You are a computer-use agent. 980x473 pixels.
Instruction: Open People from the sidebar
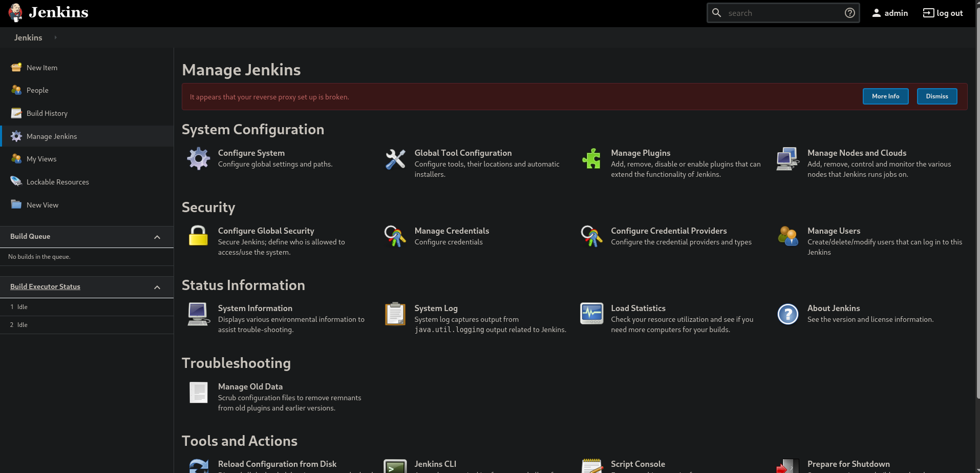pyautogui.click(x=37, y=90)
